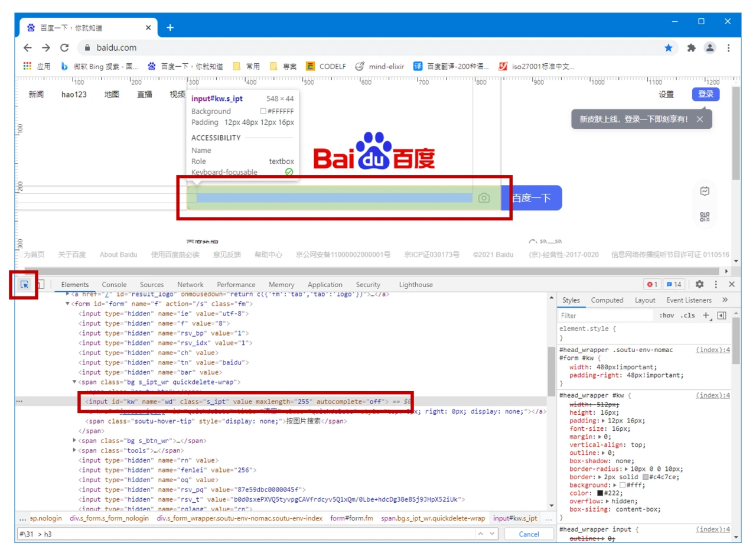The image size is (756, 556).
Task: Open the Lighthouse tab in DevTools
Action: 416,285
